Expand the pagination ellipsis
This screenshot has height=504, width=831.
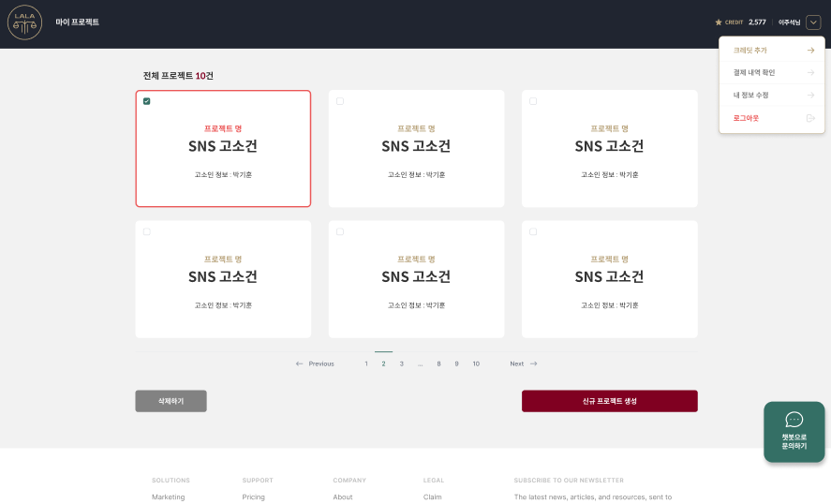click(421, 363)
